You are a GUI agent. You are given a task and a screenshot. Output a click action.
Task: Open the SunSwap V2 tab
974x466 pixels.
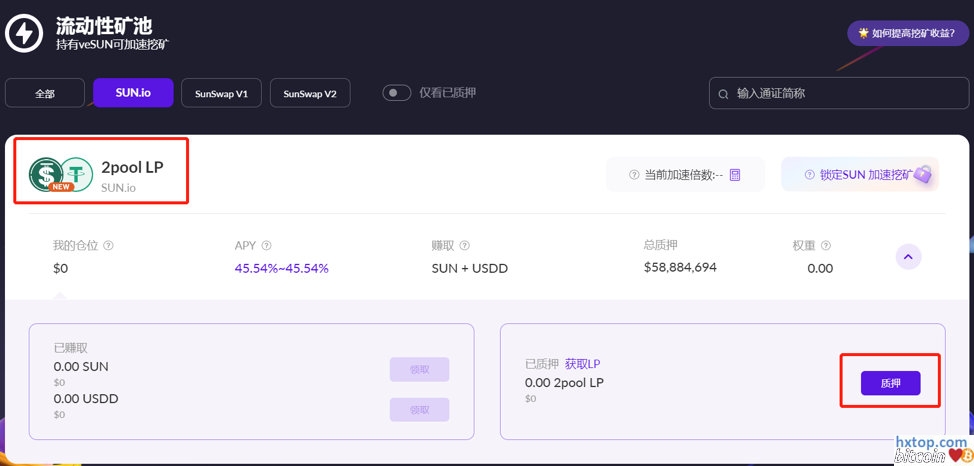tap(310, 94)
